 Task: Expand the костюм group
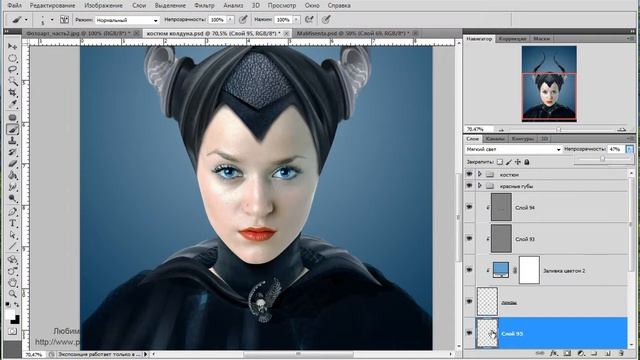pyautogui.click(x=480, y=174)
